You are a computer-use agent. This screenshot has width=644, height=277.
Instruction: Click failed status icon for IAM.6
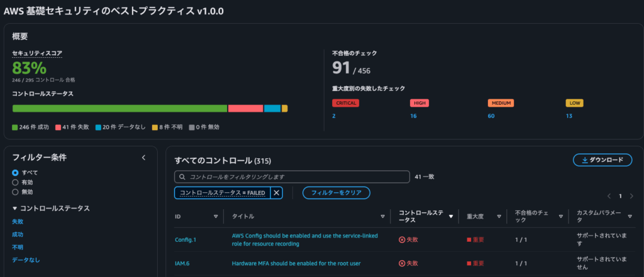click(402, 263)
